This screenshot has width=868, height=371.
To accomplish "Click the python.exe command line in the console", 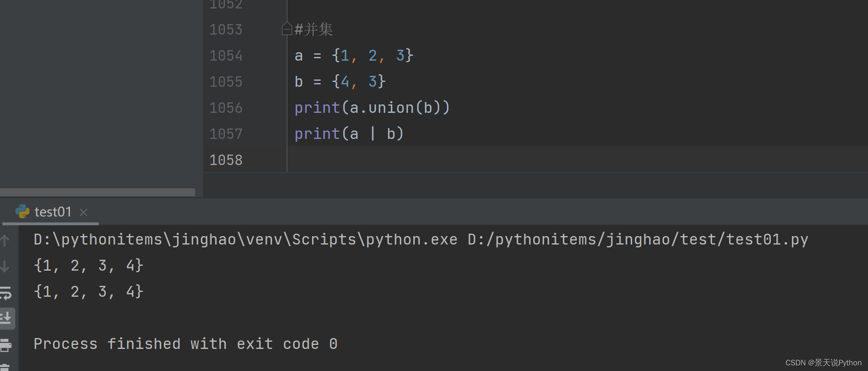I will coord(421,240).
